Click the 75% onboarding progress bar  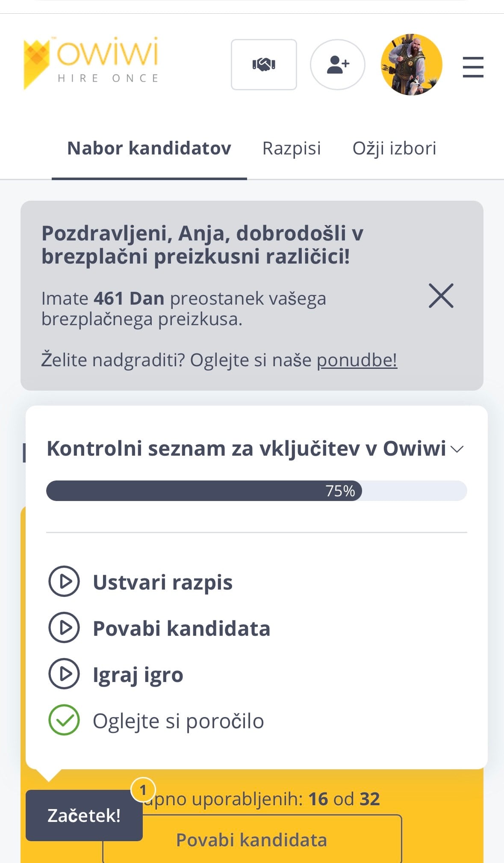click(x=256, y=491)
